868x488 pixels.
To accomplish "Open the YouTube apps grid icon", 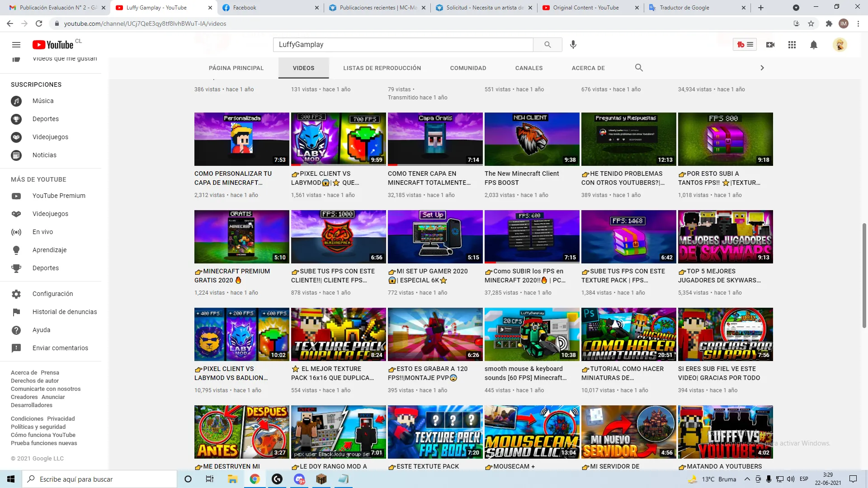I will (x=792, y=45).
